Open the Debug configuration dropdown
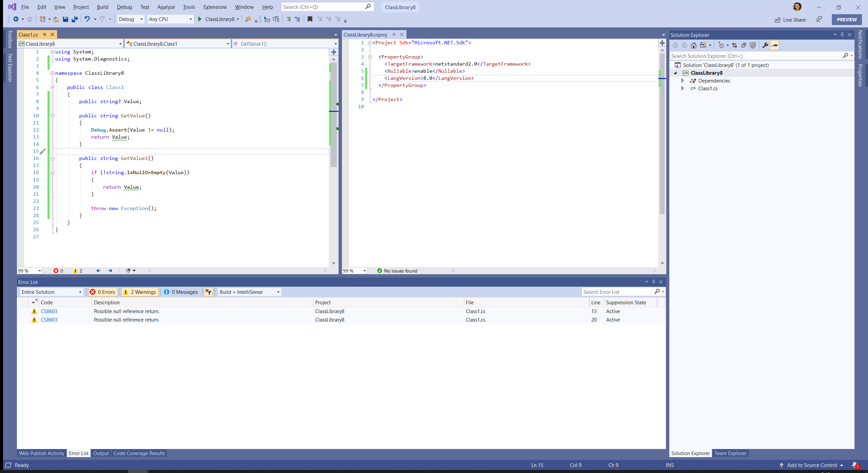 pos(131,19)
